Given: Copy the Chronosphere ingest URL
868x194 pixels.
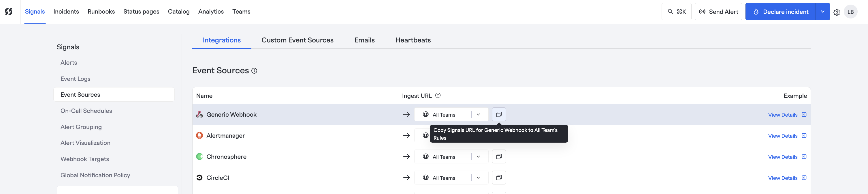Looking at the screenshot, I should pos(499,156).
